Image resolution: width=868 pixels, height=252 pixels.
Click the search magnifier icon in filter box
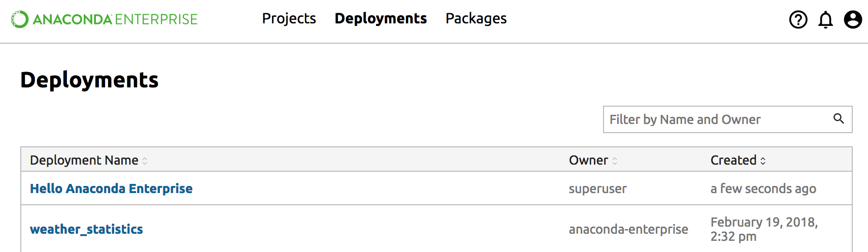coord(839,119)
